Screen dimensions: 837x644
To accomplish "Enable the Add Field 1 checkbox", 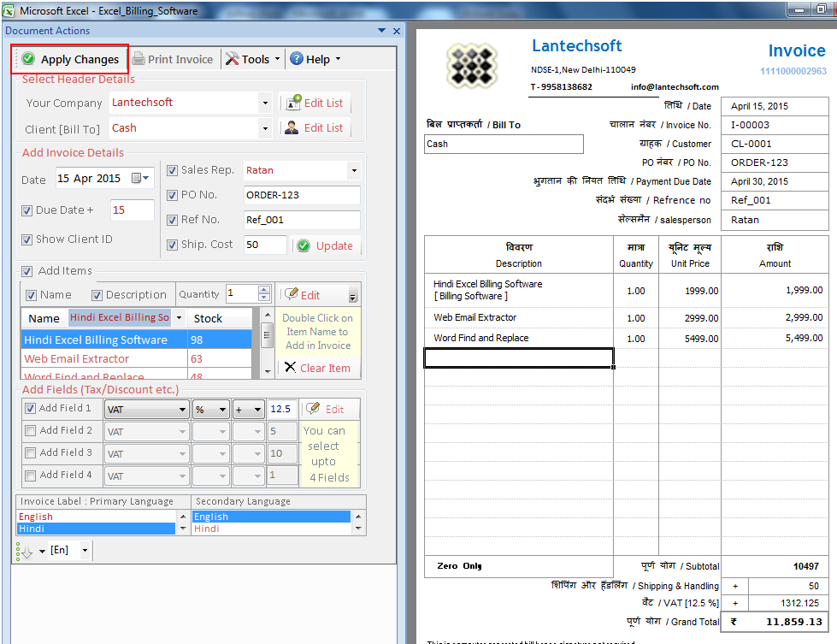I will pos(31,409).
